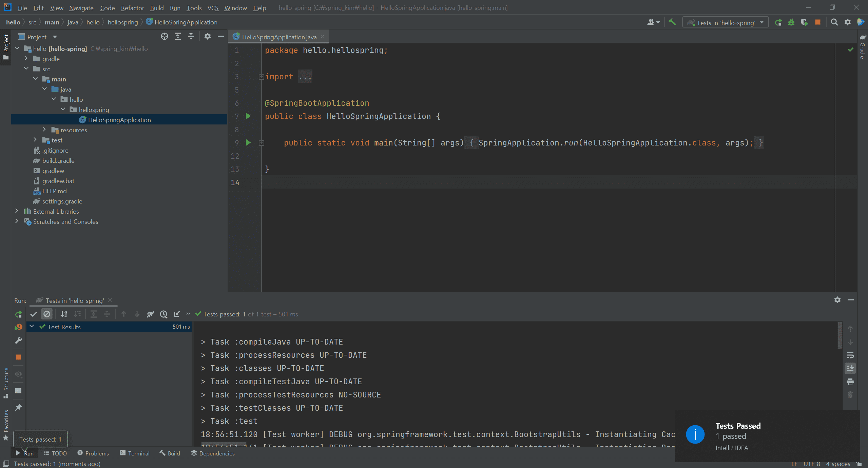This screenshot has height=468, width=868.
Task: Toggle soft-wrap in console output
Action: pyautogui.click(x=850, y=355)
